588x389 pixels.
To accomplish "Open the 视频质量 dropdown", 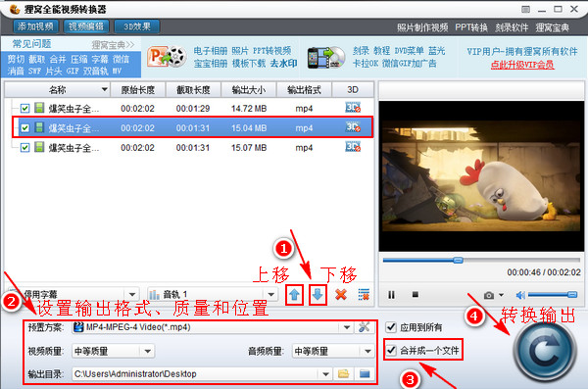I will coord(147,351).
